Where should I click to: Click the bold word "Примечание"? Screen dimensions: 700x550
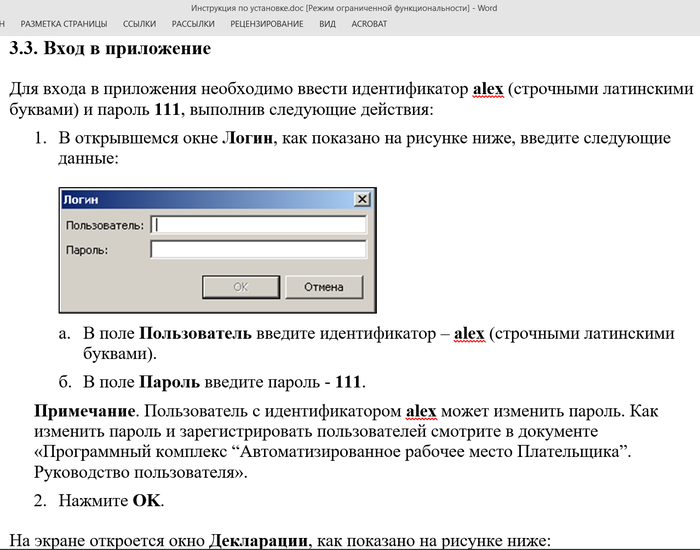[83, 411]
